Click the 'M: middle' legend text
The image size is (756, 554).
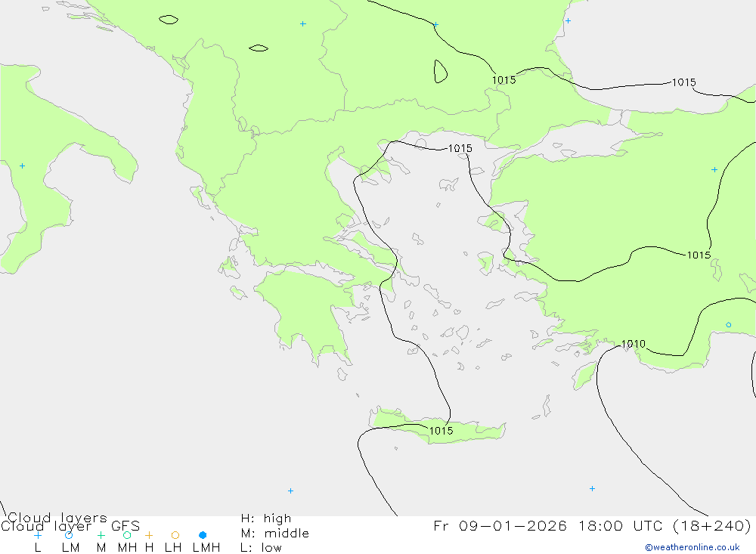point(275,534)
